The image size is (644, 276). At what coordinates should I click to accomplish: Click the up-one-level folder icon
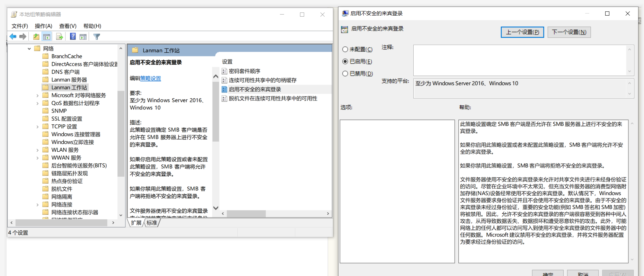click(36, 37)
